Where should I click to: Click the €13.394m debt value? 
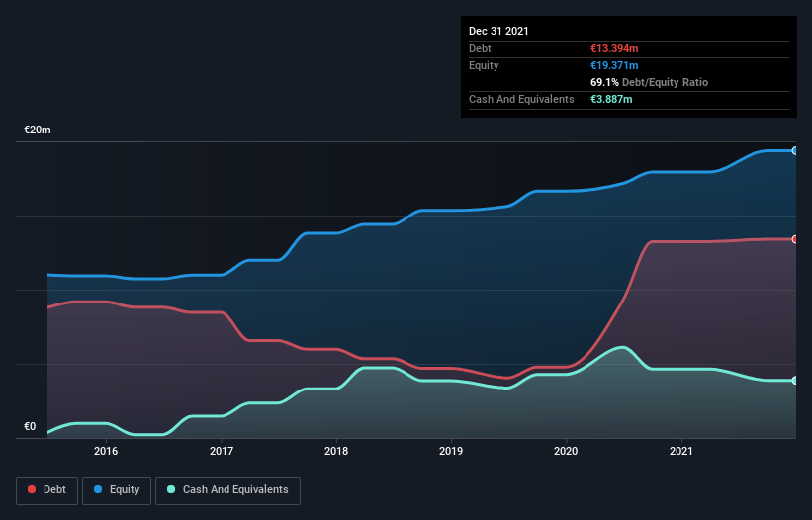[x=614, y=48]
